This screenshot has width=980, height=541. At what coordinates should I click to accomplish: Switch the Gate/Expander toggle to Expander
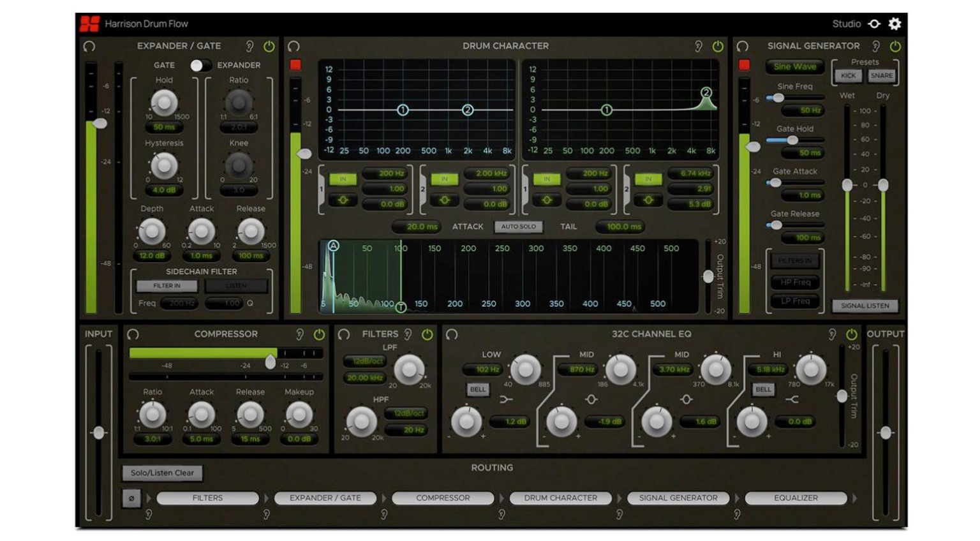click(203, 64)
